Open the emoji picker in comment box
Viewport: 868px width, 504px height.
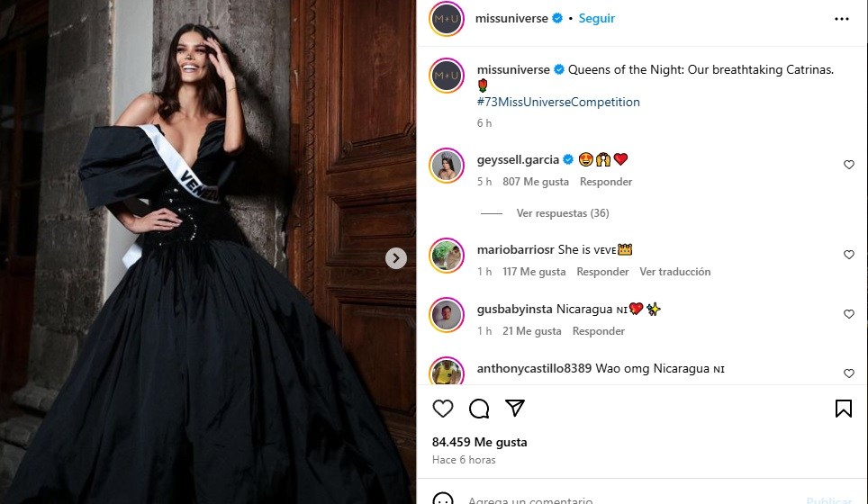[443, 499]
